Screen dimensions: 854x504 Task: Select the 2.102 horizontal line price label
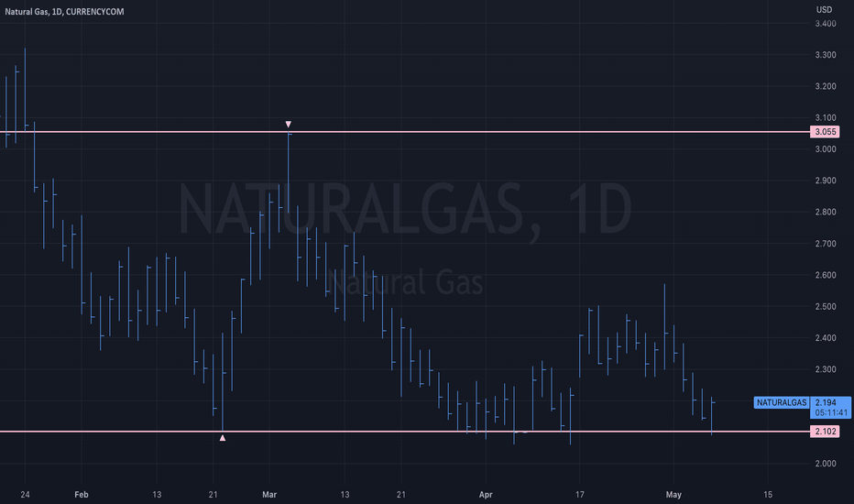[825, 432]
